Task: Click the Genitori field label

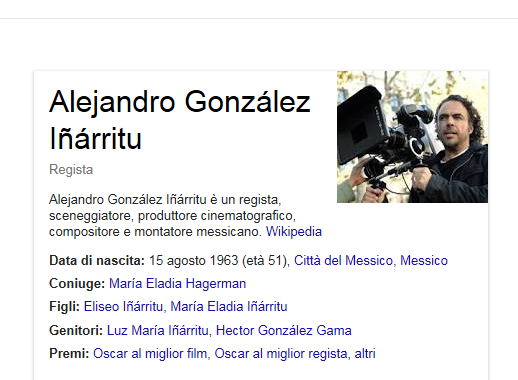Action: tap(76, 331)
